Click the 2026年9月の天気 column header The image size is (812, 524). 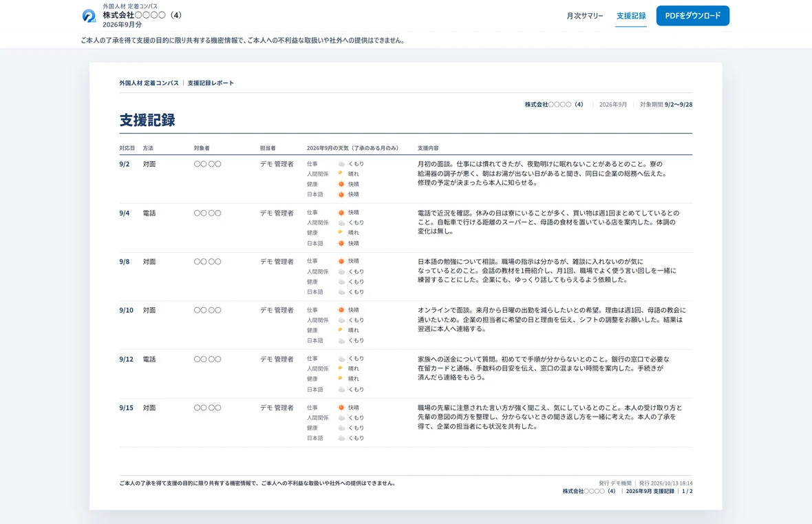[x=352, y=148]
